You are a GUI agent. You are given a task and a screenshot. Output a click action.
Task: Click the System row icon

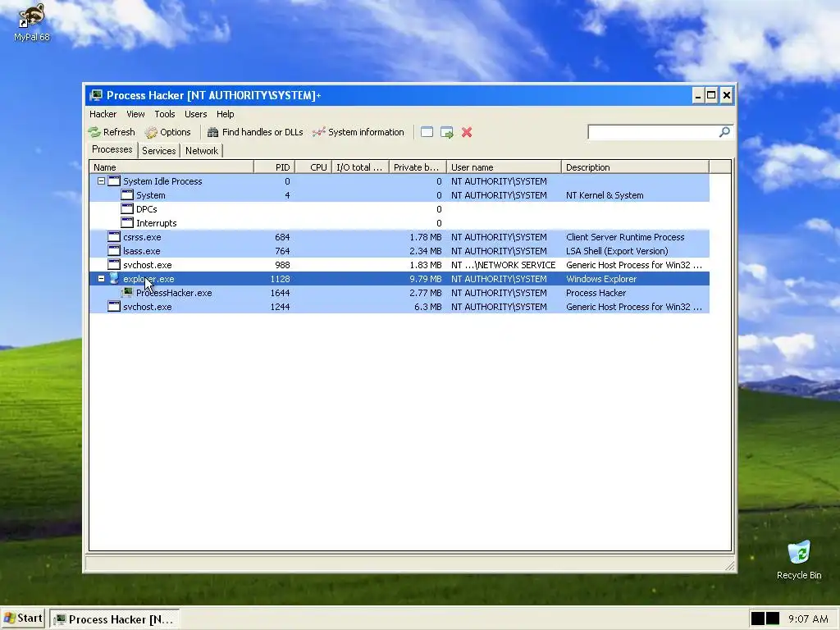pos(127,194)
